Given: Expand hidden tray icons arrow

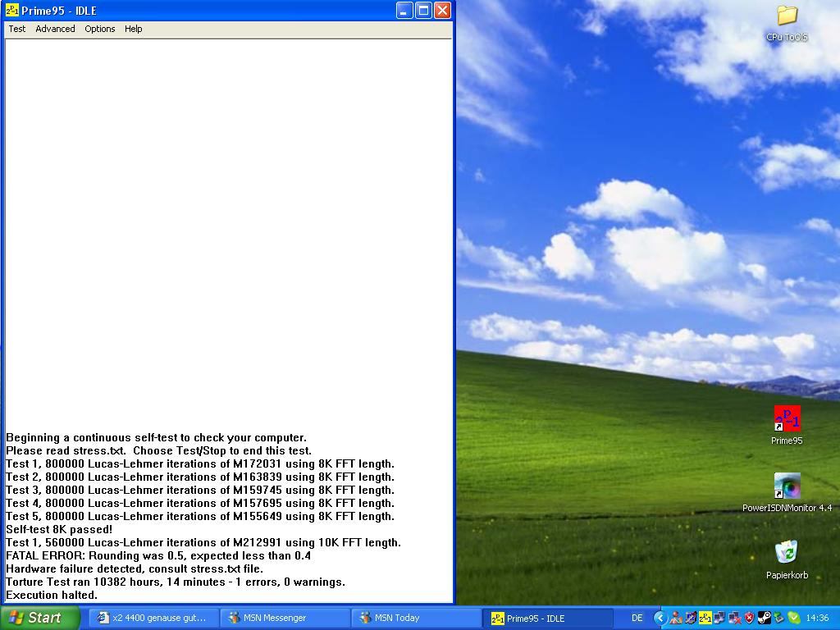Looking at the screenshot, I should pos(660,618).
